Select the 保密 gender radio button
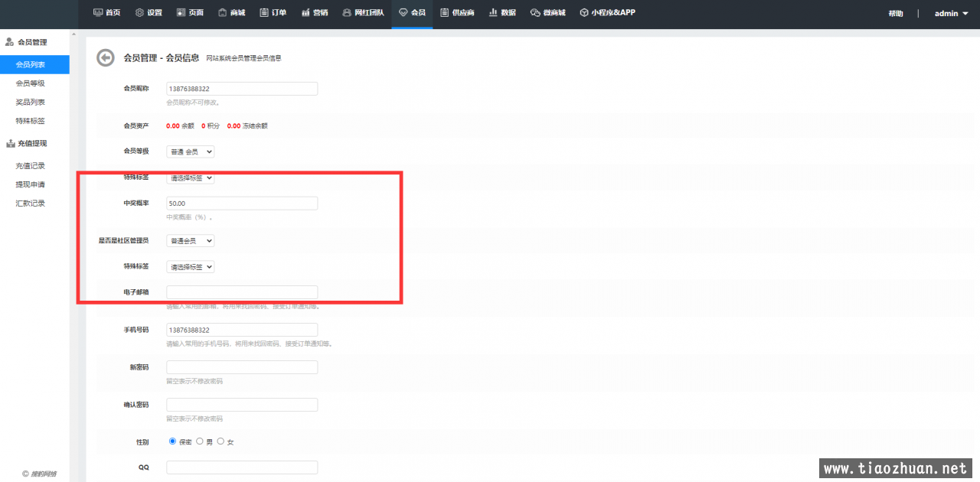Screen dimensions: 980x482 coord(172,441)
